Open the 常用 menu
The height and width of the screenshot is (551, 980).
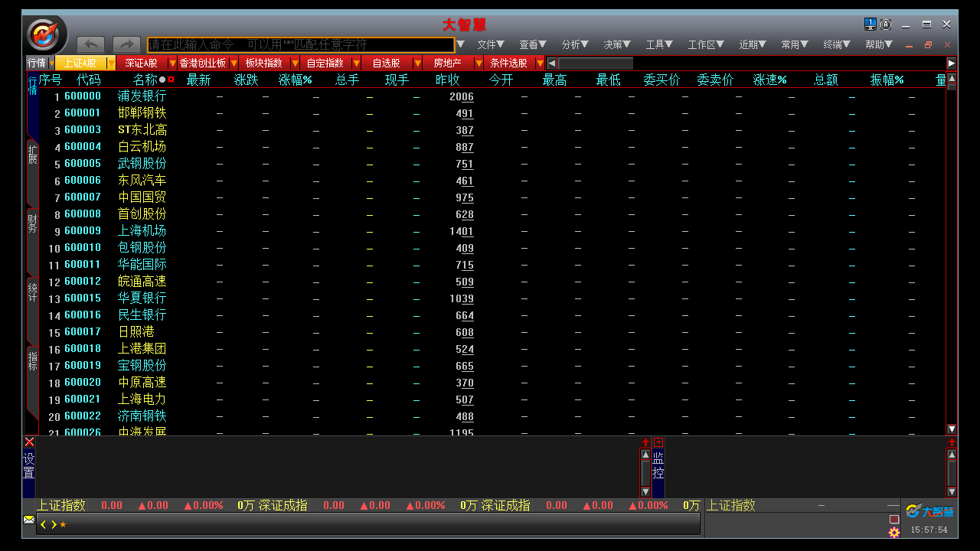point(795,45)
